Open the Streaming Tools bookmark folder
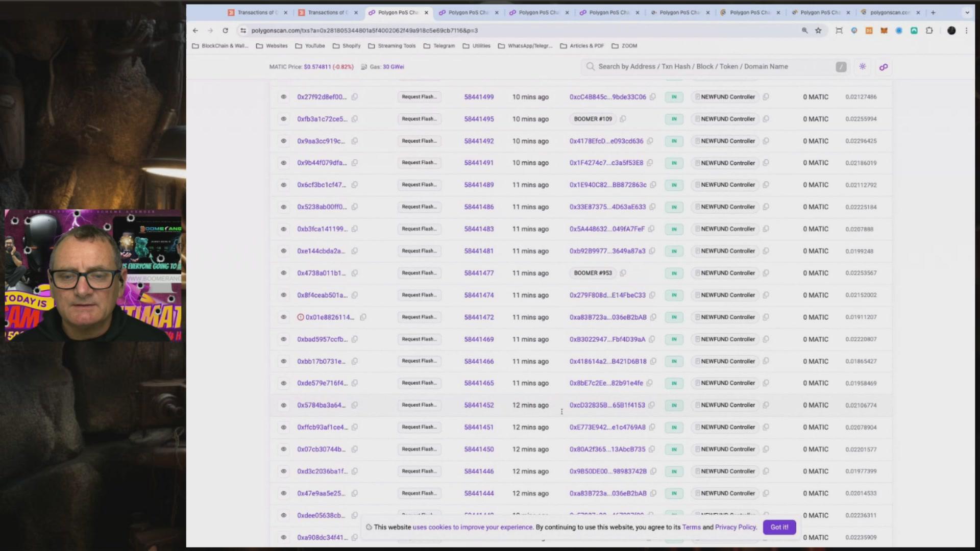The height and width of the screenshot is (551, 980). [391, 46]
